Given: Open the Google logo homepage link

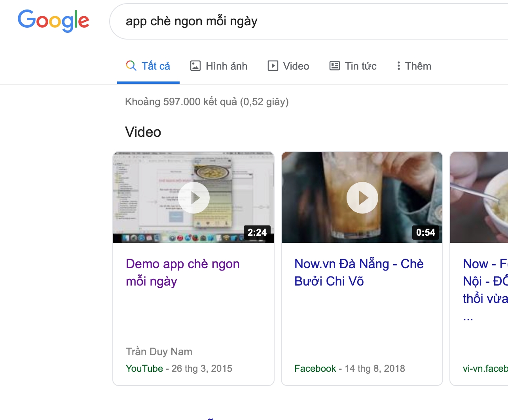Looking at the screenshot, I should coord(53,21).
